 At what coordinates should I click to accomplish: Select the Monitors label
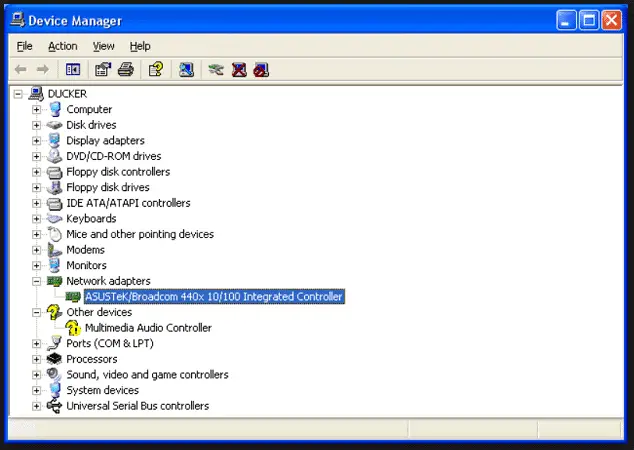(87, 265)
